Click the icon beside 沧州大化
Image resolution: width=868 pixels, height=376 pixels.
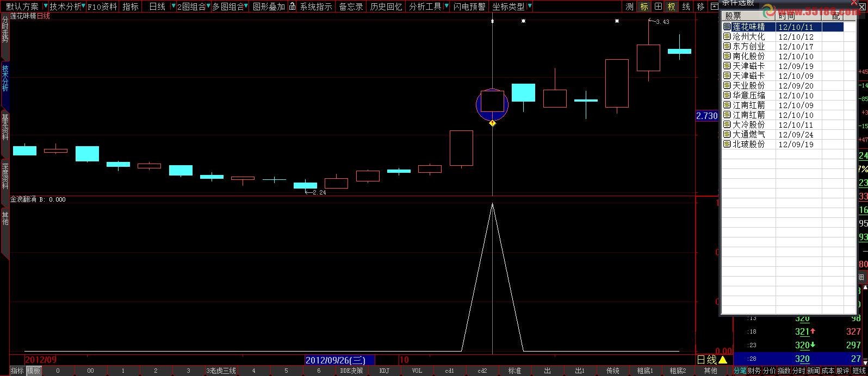coord(727,36)
